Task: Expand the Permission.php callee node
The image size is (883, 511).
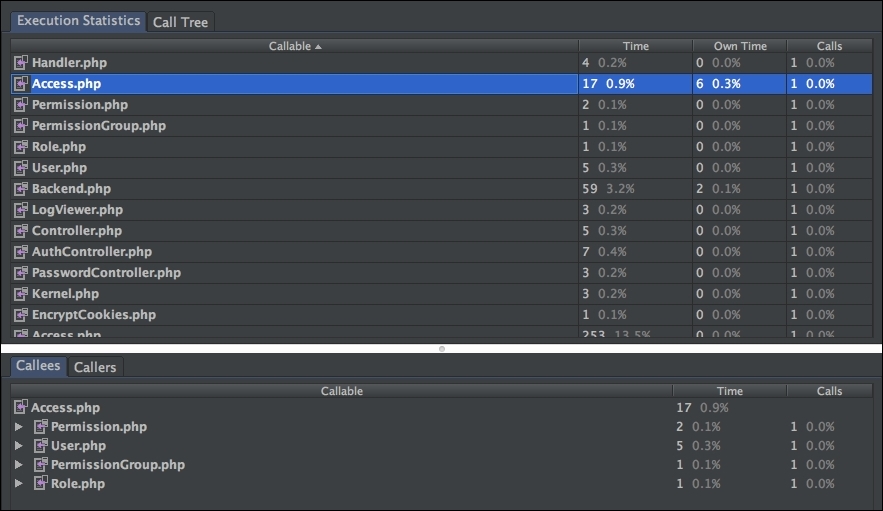Action: (19, 426)
